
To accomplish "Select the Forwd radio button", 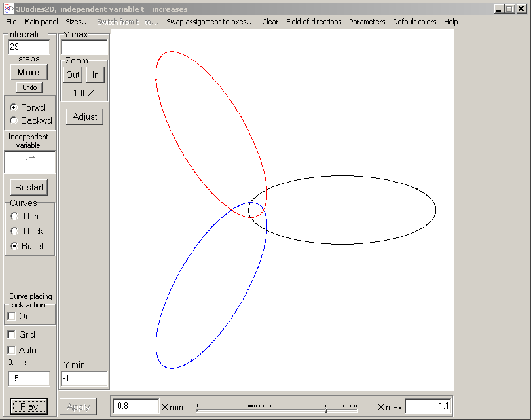I will pos(14,107).
